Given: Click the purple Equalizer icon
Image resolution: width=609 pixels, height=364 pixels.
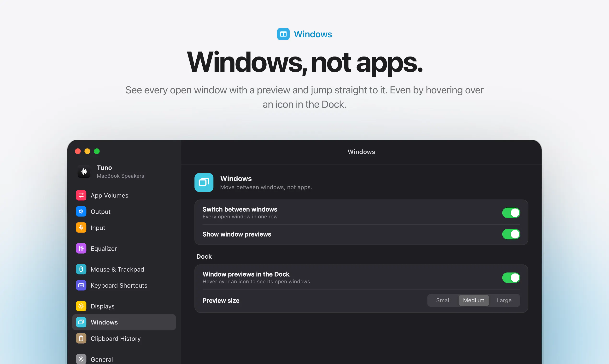Looking at the screenshot, I should [x=81, y=249].
